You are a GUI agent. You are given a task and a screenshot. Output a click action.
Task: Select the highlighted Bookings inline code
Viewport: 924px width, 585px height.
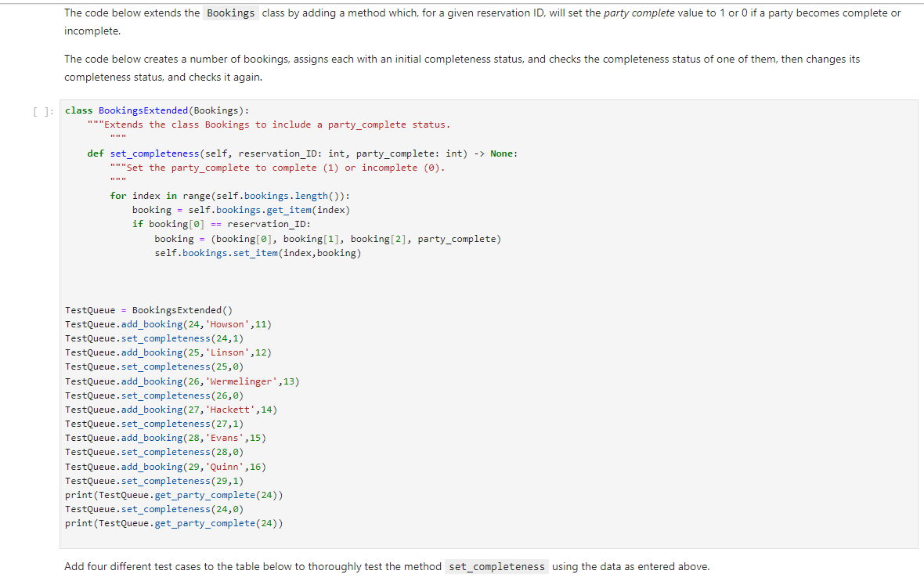[230, 13]
